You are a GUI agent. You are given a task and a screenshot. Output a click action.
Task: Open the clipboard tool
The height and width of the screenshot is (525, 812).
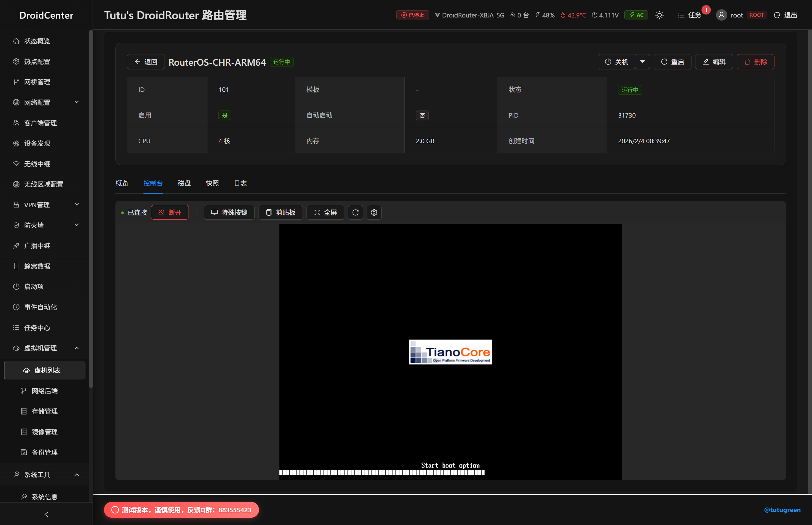(x=281, y=212)
